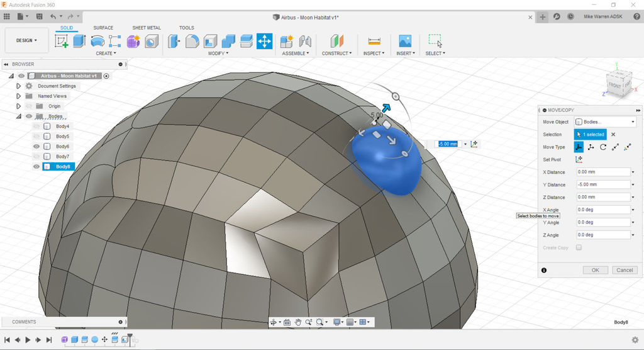The height and width of the screenshot is (350, 644).
Task: Activate root component radio button
Action: tap(106, 76)
